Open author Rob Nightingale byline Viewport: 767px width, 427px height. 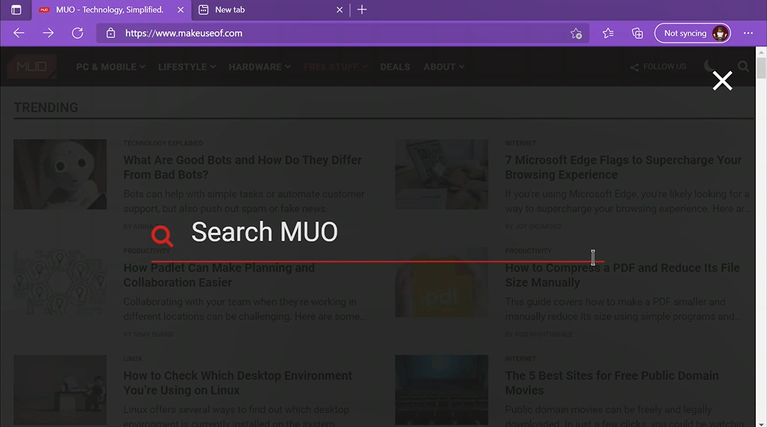pos(539,334)
